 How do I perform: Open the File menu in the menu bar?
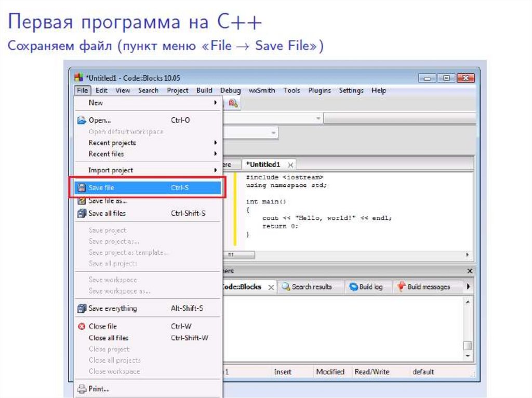click(82, 90)
